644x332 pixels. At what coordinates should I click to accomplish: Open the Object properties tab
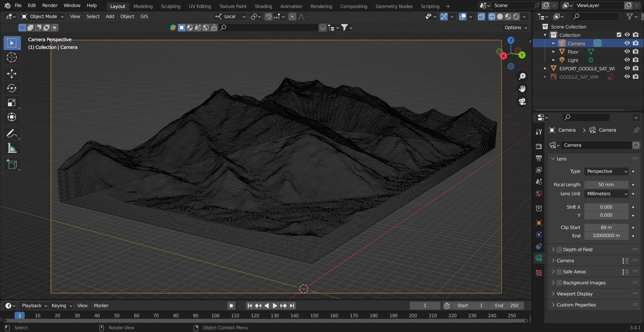539,223
